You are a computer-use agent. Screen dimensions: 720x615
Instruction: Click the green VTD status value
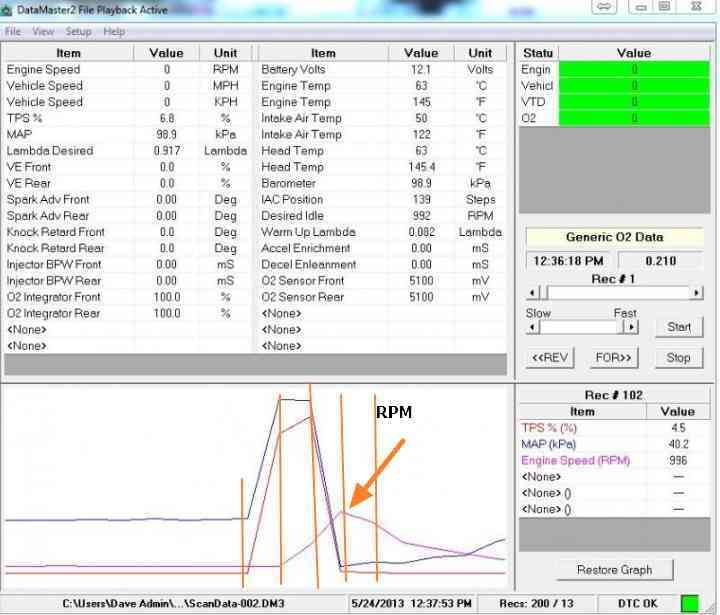[x=634, y=102]
